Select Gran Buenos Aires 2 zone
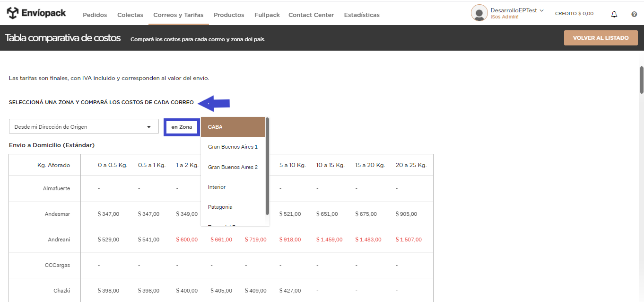 (233, 167)
